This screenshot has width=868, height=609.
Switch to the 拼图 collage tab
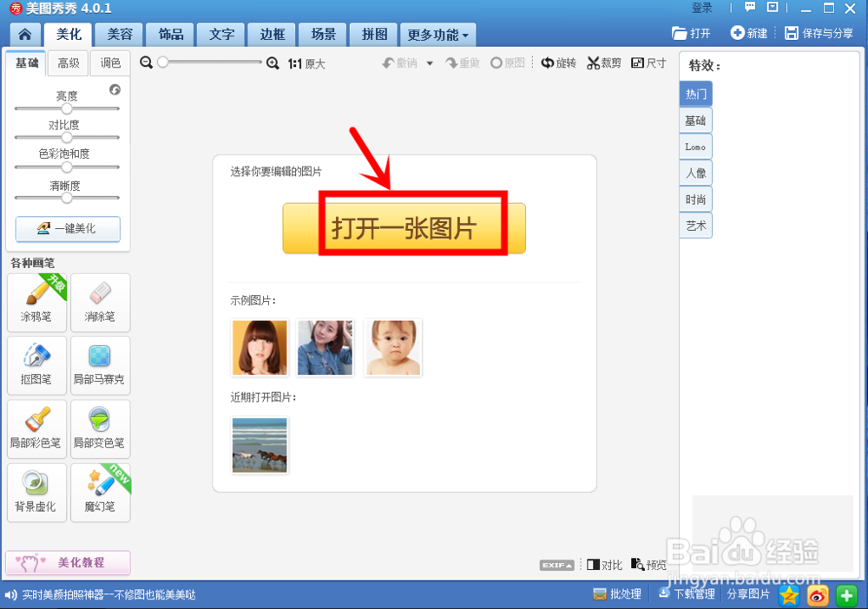click(372, 34)
